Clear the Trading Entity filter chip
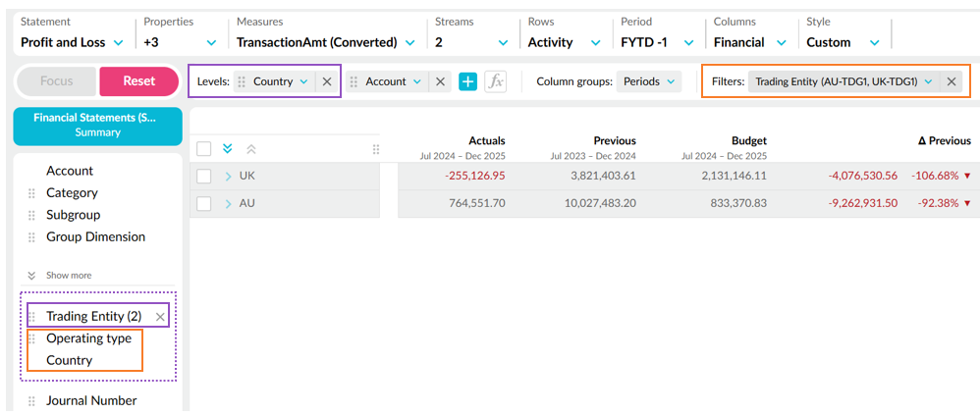This screenshot has width=980, height=414. [951, 82]
